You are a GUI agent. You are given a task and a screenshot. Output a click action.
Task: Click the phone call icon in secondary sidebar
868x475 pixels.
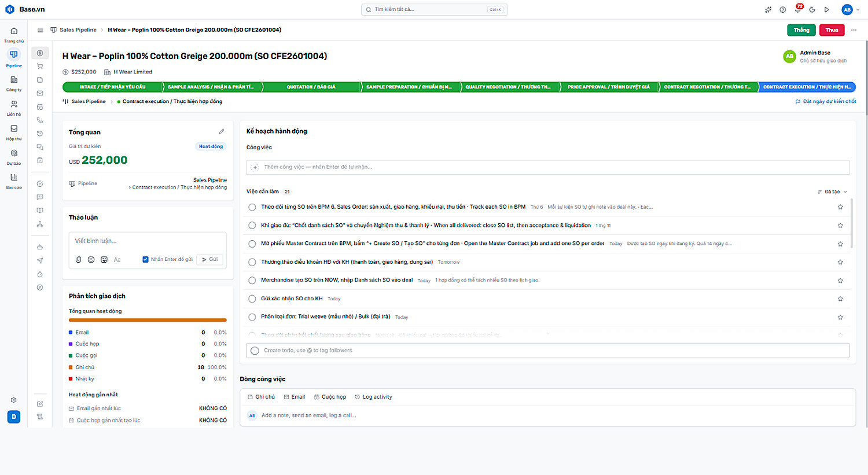(40, 120)
